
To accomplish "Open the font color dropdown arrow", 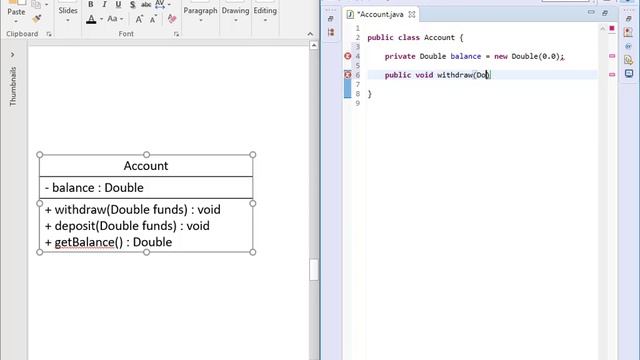I will coord(101,19).
